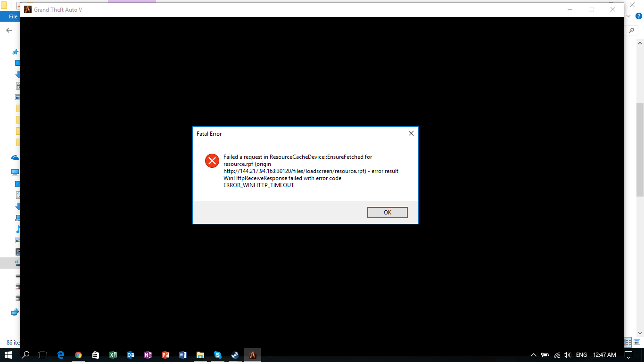
Task: Open File Explorer help question mark
Action: pos(639,16)
